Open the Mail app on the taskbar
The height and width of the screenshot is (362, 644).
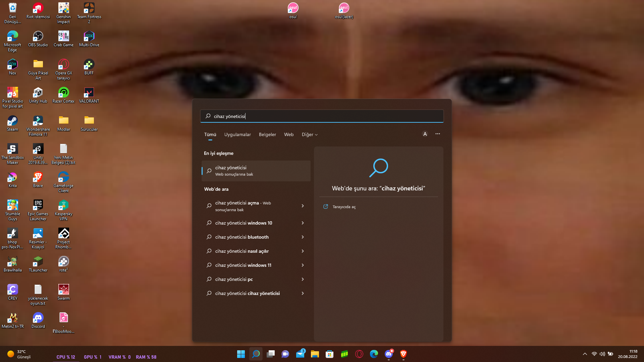(300, 354)
